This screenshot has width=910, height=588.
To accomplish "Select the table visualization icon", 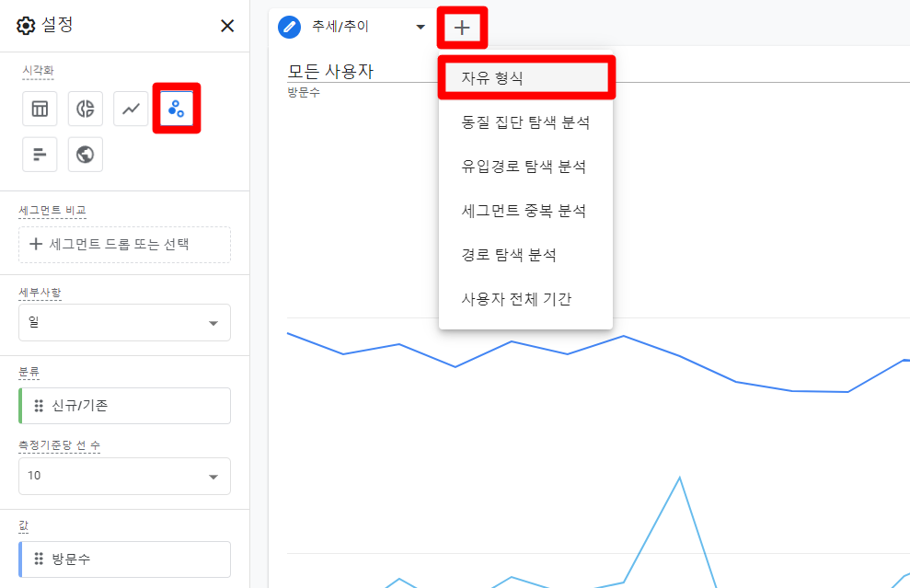I will pos(40,109).
